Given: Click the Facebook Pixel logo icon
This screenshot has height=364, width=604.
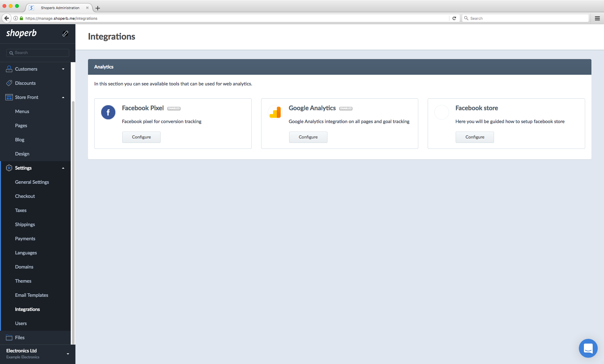Looking at the screenshot, I should point(108,112).
